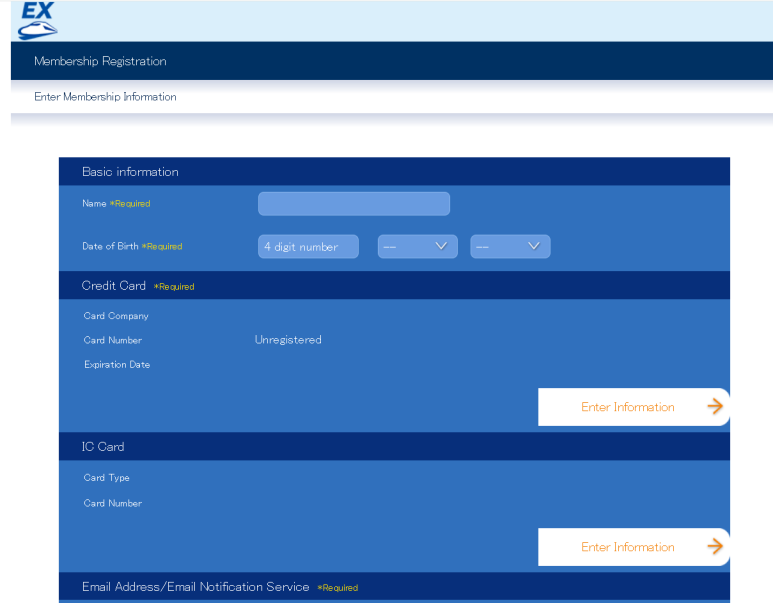The height and width of the screenshot is (603, 773).
Task: Click the orange arrow in Credit Card section
Action: [x=715, y=407]
